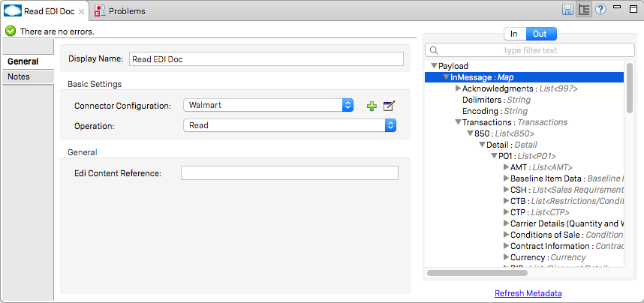
Task: Click the Problems tab error icon
Action: [99, 11]
